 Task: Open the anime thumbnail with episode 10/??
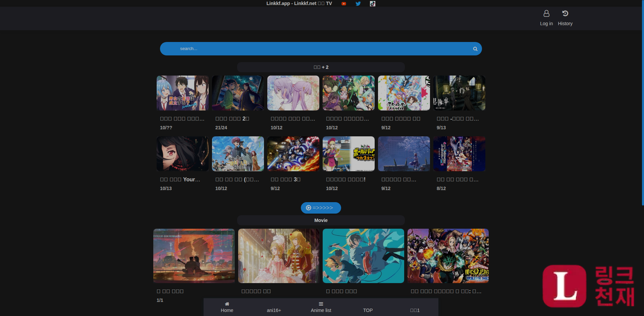[182, 93]
